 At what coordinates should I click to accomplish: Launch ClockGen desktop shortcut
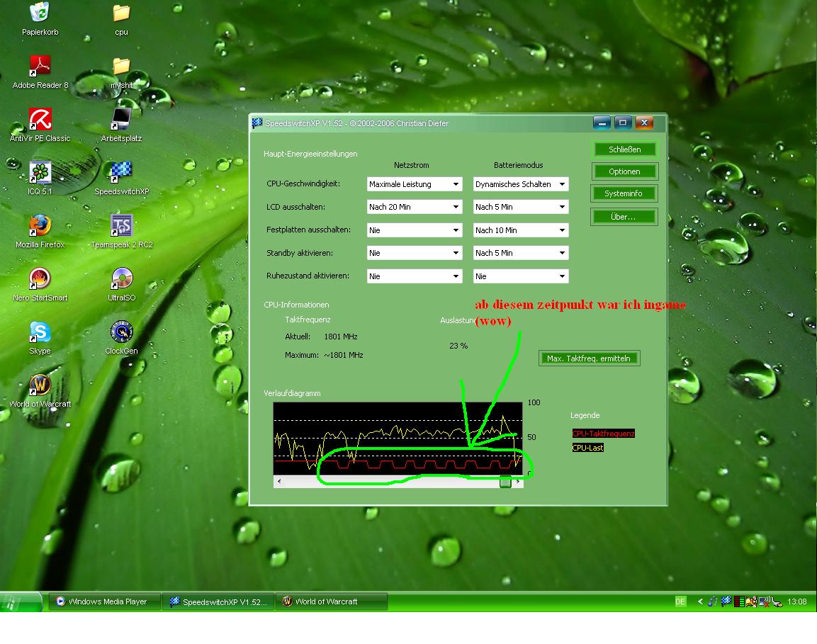121,338
